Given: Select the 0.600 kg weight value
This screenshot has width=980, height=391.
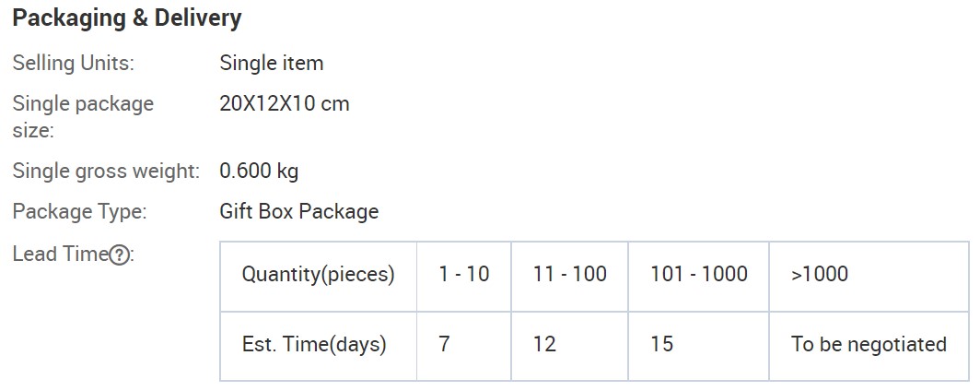Looking at the screenshot, I should coord(259,171).
